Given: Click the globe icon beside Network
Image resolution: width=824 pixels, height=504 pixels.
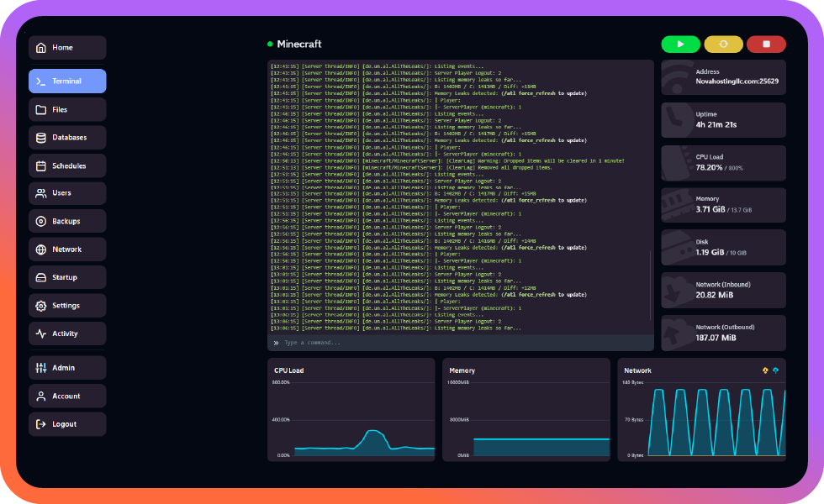Looking at the screenshot, I should pyautogui.click(x=41, y=249).
